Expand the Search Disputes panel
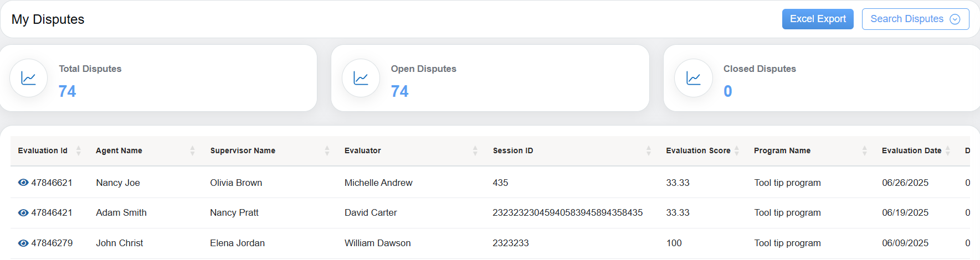Viewport: 980px width, 260px height. [x=915, y=19]
